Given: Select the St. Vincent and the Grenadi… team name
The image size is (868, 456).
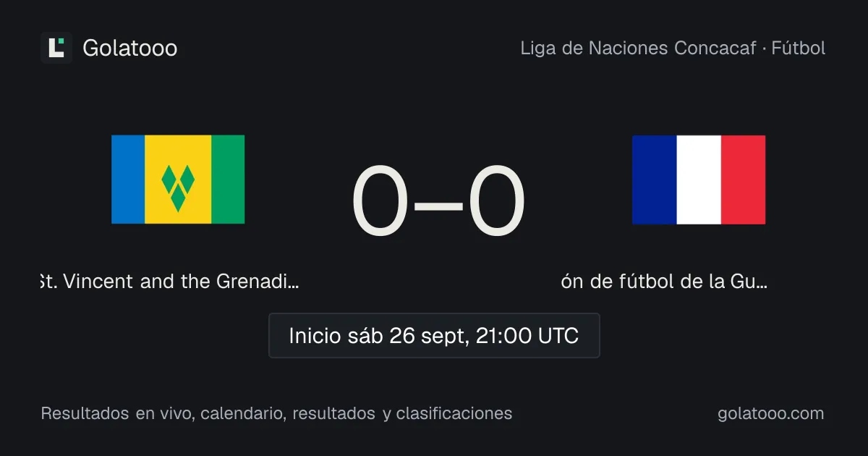Looking at the screenshot, I should click(169, 282).
